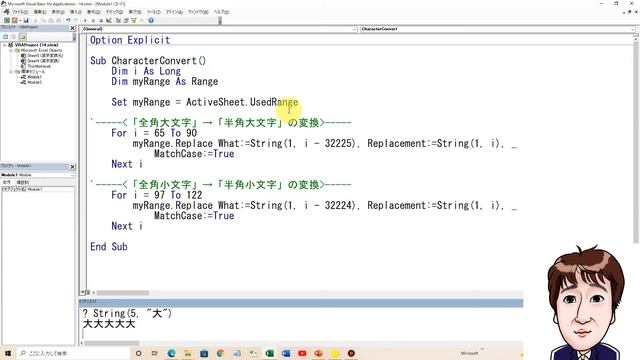
Task: Click the 'For i = 65 To 90' line
Action: [x=154, y=133]
